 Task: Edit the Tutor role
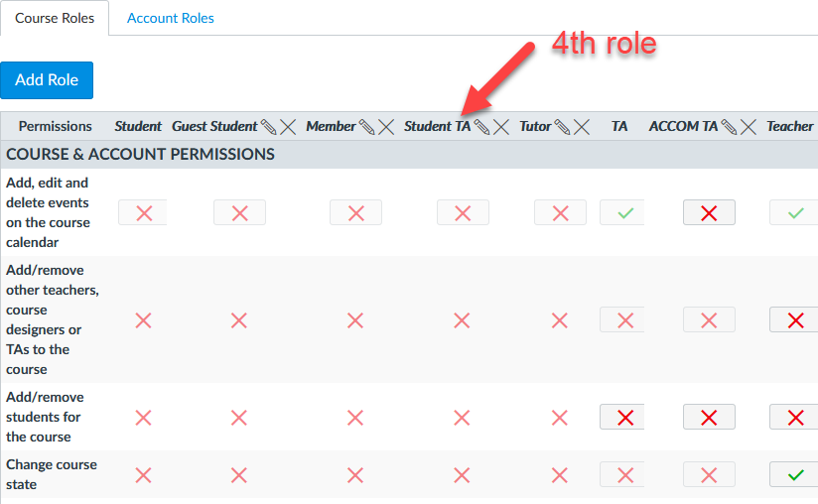point(562,127)
